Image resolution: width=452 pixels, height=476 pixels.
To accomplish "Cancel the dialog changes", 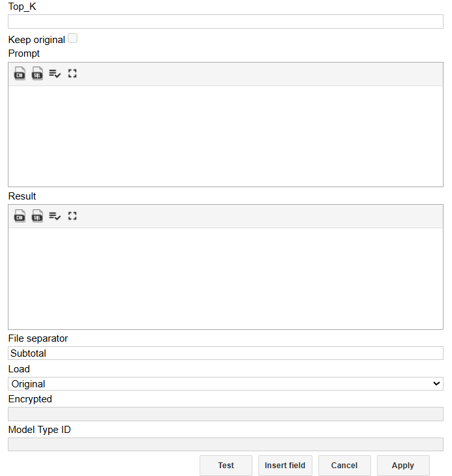I will coord(344,466).
